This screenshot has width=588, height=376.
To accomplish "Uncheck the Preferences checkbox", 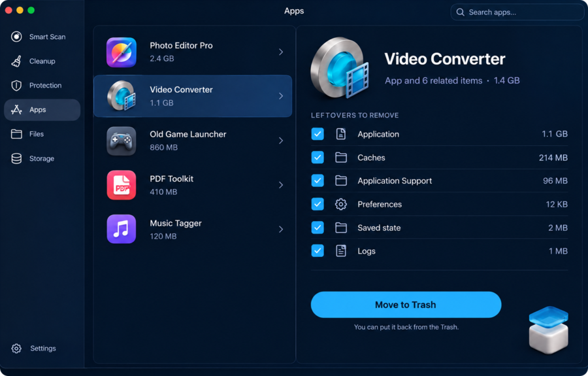I will point(318,204).
